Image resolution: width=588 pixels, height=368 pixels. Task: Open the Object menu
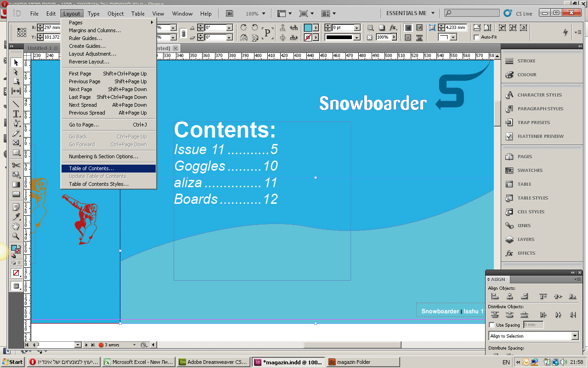point(115,14)
